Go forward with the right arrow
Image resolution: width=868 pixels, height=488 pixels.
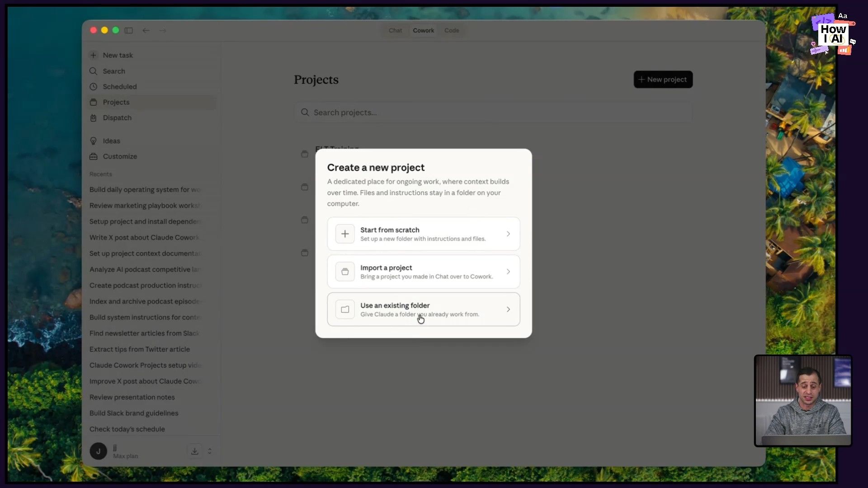pyautogui.click(x=163, y=30)
